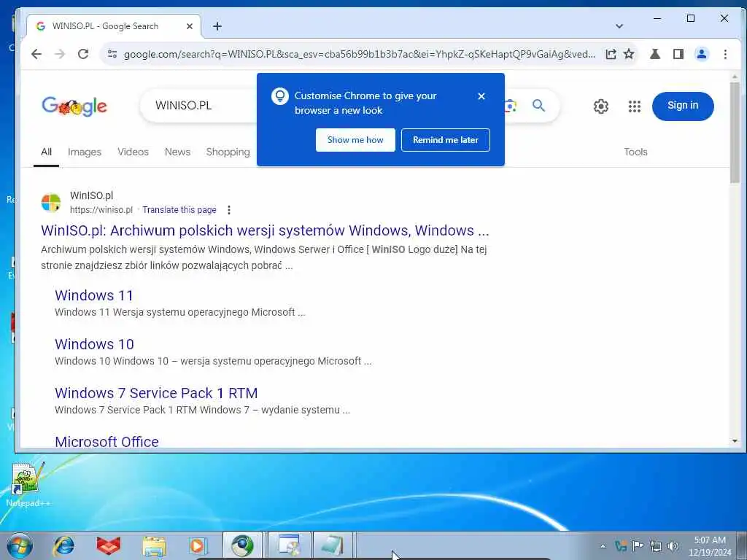Bookmark this page with the star icon

(x=629, y=54)
